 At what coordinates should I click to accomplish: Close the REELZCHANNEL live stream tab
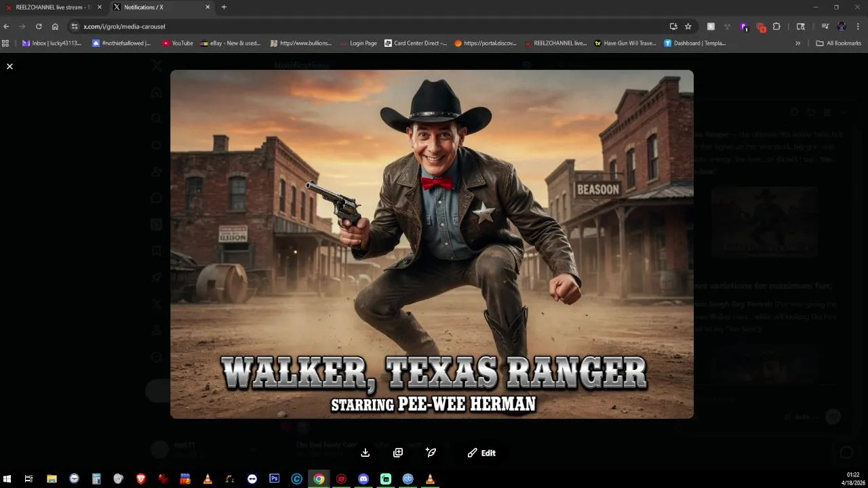[x=100, y=7]
